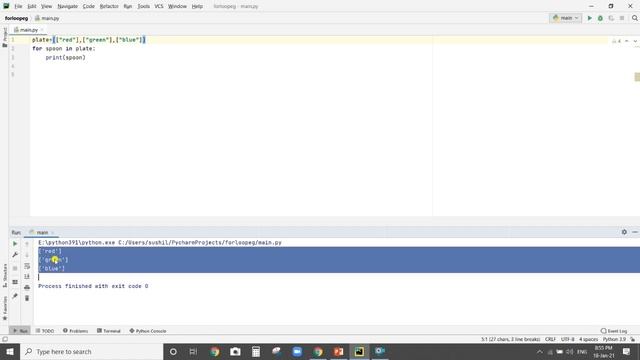Image resolution: width=640 pixels, height=360 pixels.
Task: Rerun main with the Run panel play icon
Action: point(15,244)
